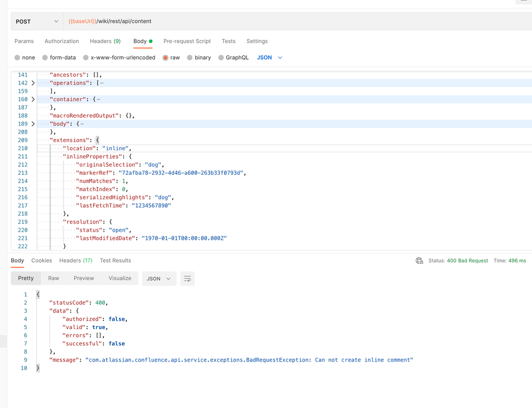Open the Test Results tab
The height and width of the screenshot is (408, 532).
116,260
